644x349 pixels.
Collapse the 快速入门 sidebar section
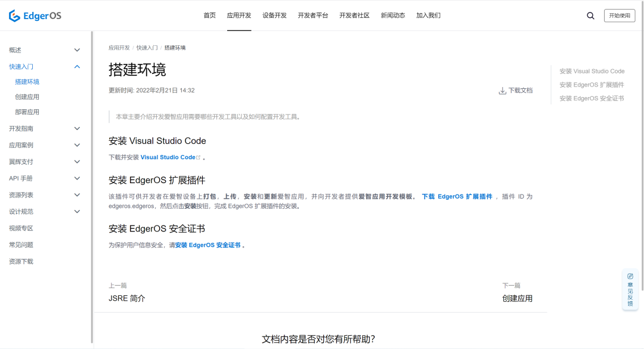click(77, 67)
